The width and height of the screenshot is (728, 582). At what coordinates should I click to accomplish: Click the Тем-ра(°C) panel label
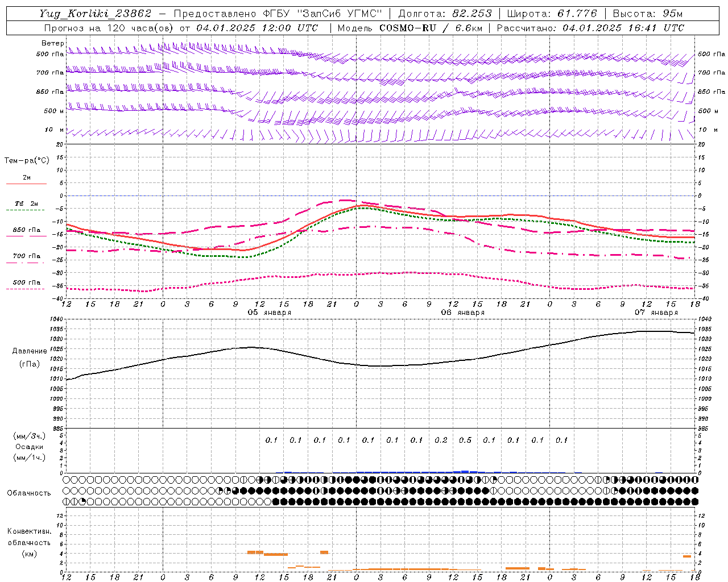click(27, 161)
